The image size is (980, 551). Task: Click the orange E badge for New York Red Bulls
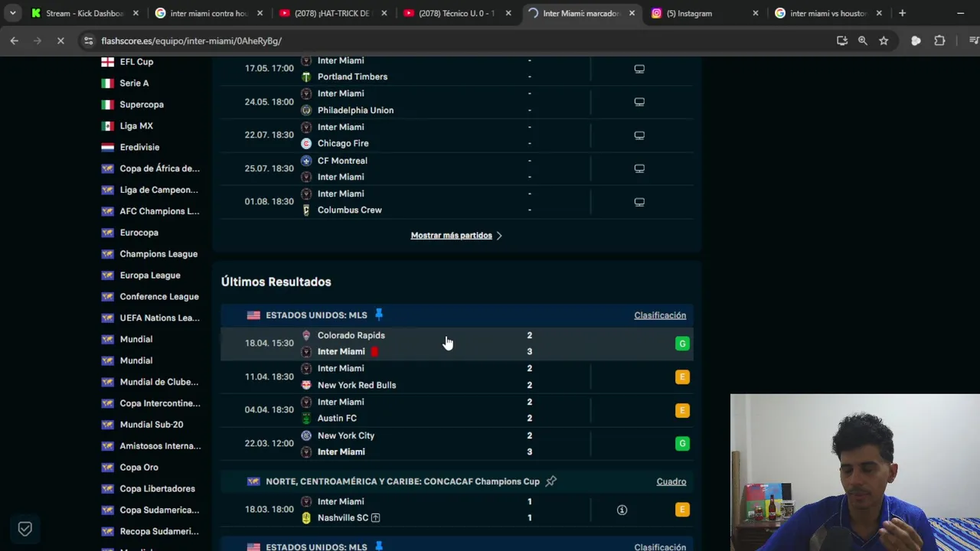[682, 377]
